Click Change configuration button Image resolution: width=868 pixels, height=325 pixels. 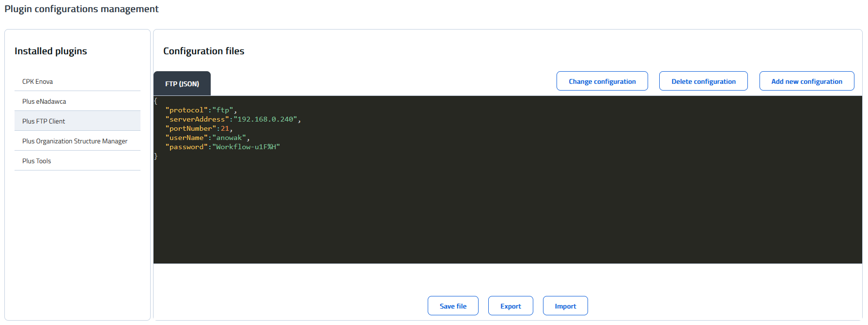pyautogui.click(x=602, y=81)
